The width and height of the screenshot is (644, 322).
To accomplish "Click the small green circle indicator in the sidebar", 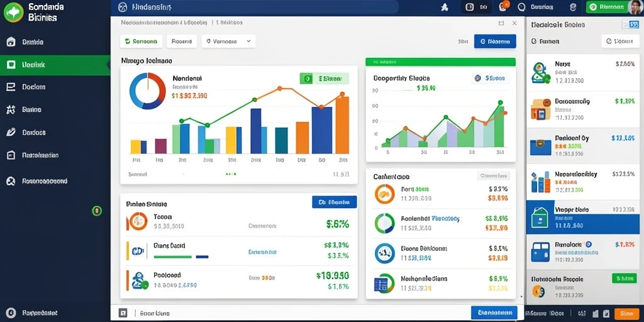I will (x=96, y=211).
